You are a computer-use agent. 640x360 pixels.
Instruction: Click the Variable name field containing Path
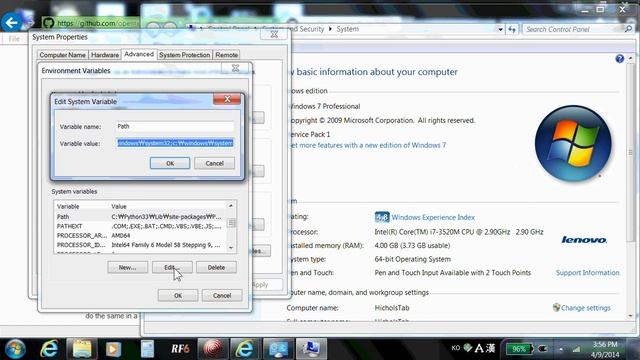click(175, 127)
